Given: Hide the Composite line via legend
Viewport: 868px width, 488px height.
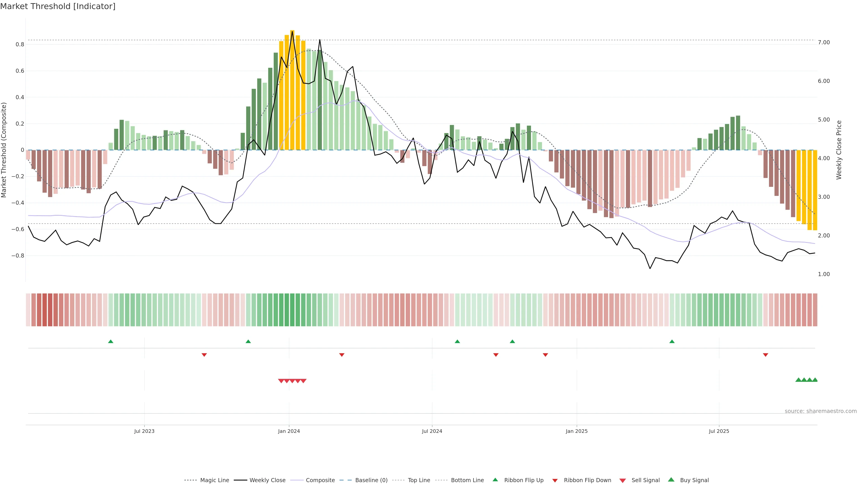Looking at the screenshot, I should (320, 480).
